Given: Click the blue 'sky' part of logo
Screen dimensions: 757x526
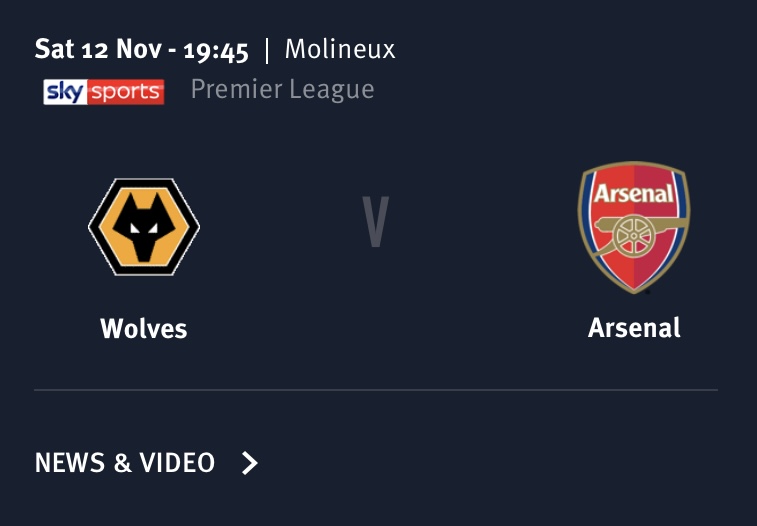Looking at the screenshot, I should point(65,92).
